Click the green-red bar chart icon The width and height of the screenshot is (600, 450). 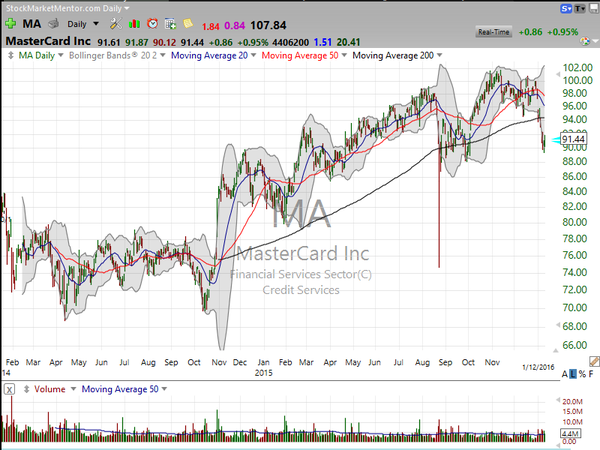[x=134, y=24]
